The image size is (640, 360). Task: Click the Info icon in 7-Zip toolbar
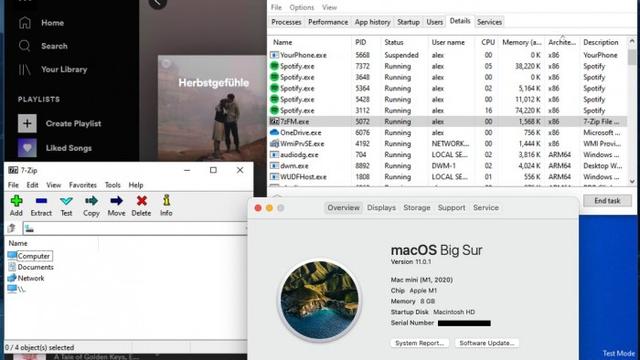point(166,200)
